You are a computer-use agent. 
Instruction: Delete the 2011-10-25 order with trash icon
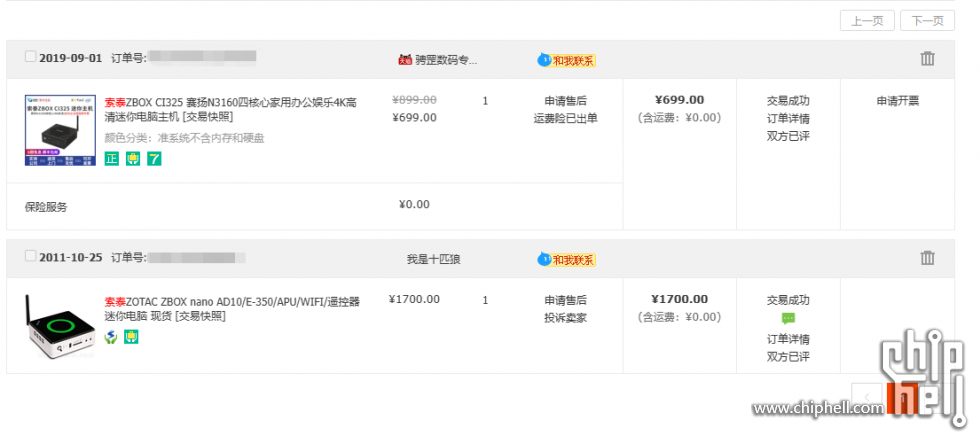point(928,257)
